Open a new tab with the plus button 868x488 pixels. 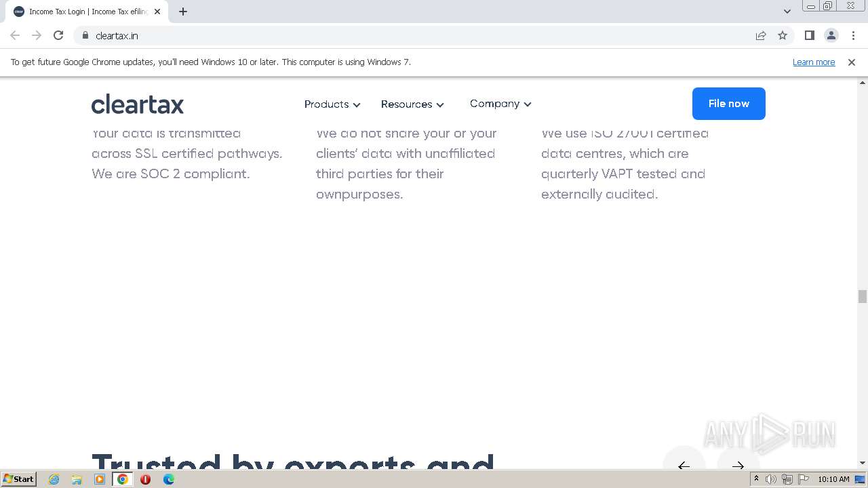[x=183, y=12]
